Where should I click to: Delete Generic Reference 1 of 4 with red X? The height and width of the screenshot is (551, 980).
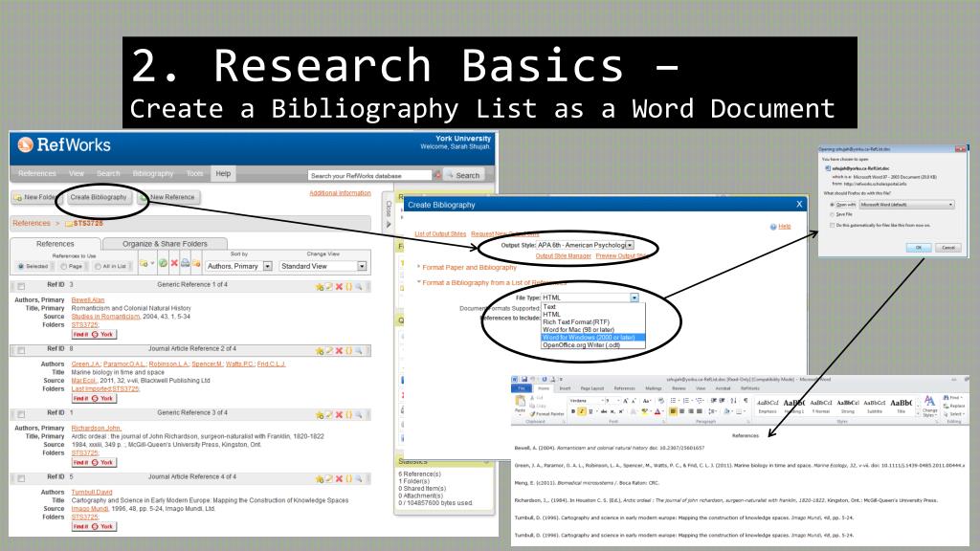[x=339, y=287]
